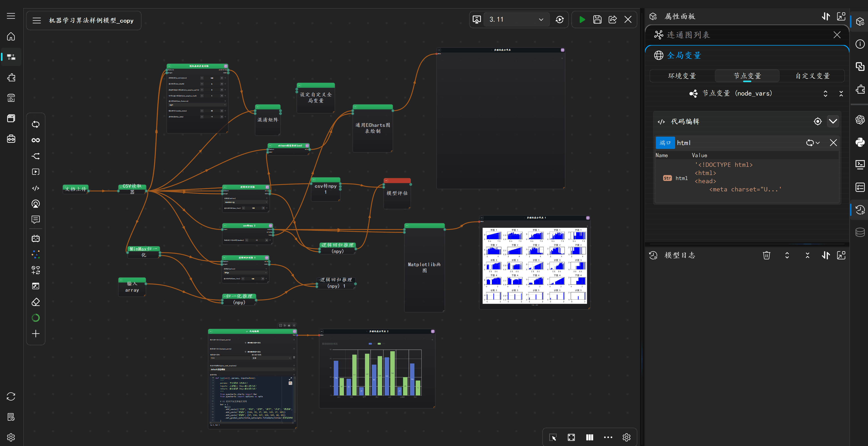This screenshot has width=868, height=446.
Task: Switch to 自定义变量 tab
Action: click(x=812, y=76)
